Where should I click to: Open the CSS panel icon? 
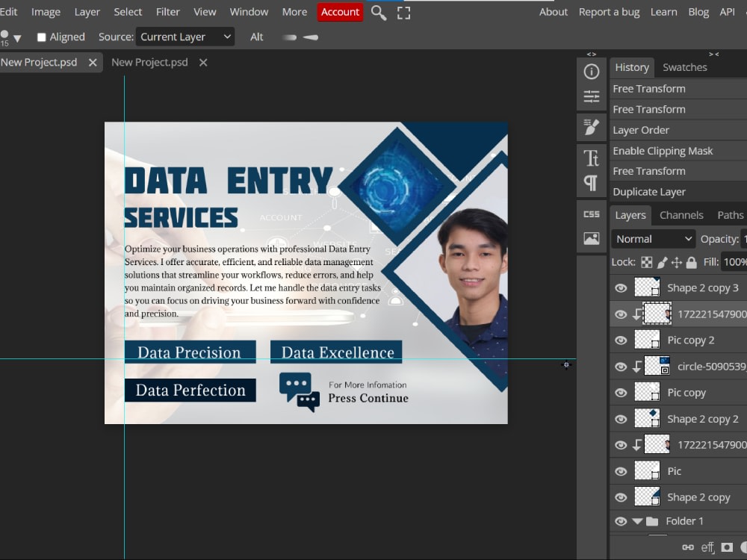pos(591,214)
